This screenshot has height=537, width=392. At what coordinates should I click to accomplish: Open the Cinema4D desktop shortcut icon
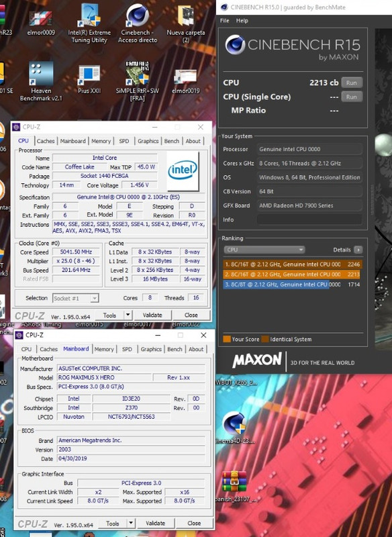[234, 424]
